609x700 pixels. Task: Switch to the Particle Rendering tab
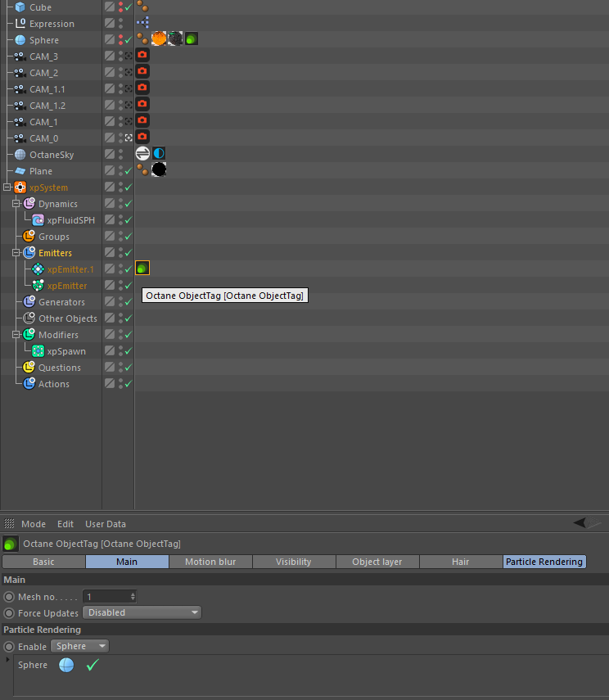544,562
